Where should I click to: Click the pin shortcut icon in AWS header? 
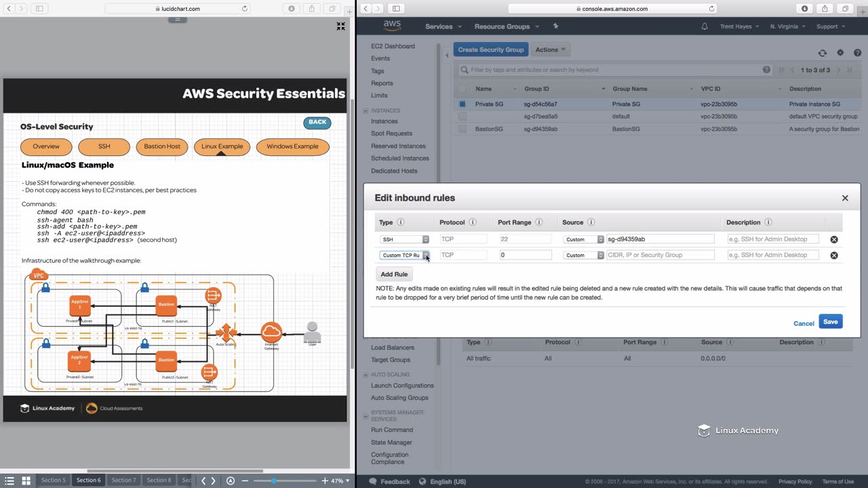click(556, 26)
